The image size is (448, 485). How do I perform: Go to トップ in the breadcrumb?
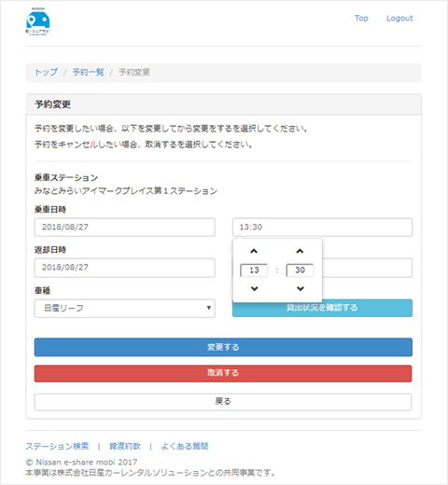click(46, 72)
